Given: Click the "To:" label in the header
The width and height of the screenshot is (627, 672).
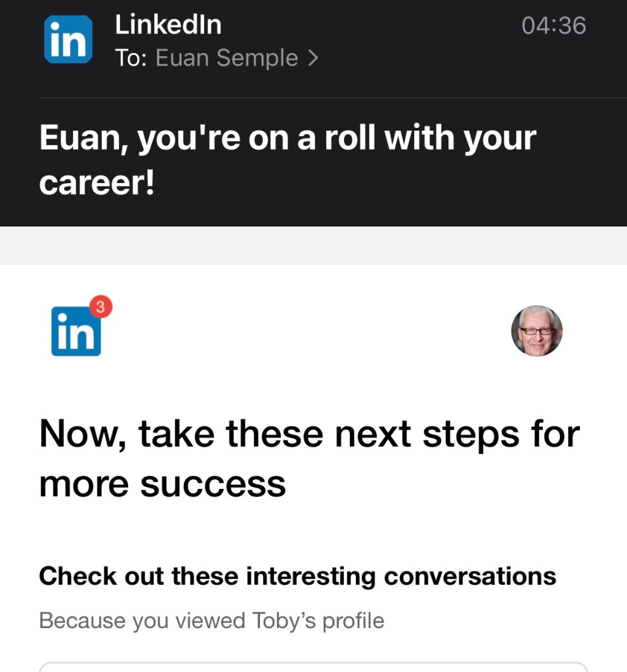Looking at the screenshot, I should 131,58.
